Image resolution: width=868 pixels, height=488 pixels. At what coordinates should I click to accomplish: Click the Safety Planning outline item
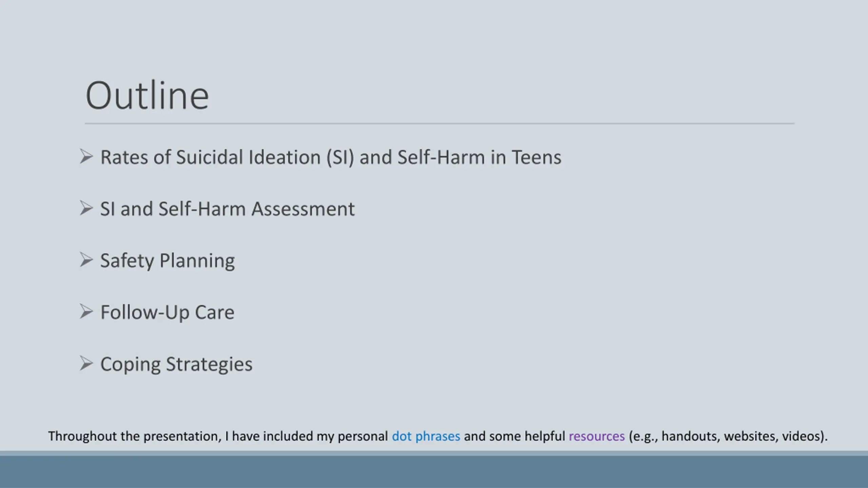point(167,261)
